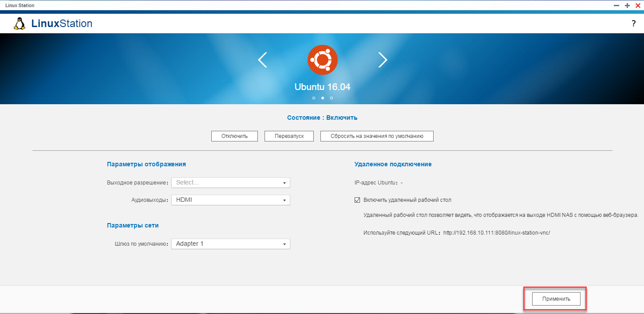Screen dimensions: 644x314
Task: Click the 'Отключить' button
Action: tap(234, 136)
